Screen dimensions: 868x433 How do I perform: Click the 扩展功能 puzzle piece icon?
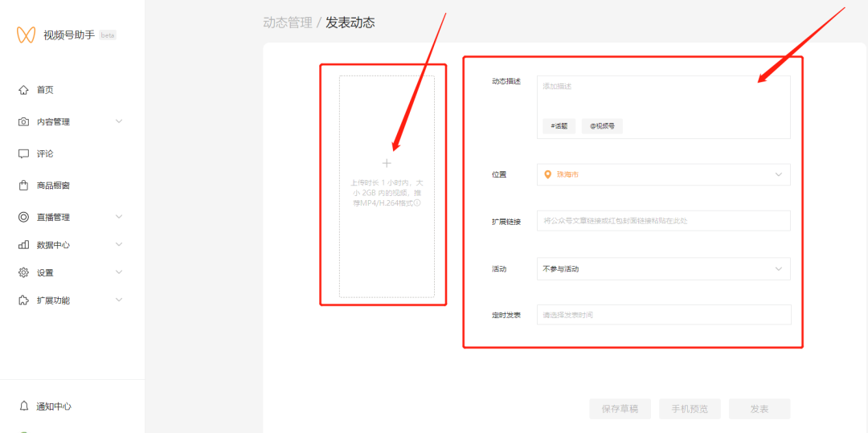pos(23,300)
